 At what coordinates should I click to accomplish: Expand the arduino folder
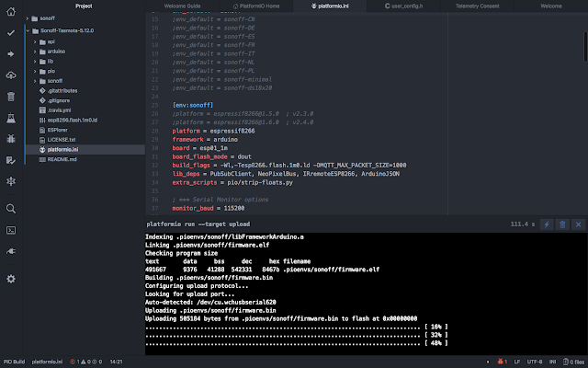(x=35, y=52)
